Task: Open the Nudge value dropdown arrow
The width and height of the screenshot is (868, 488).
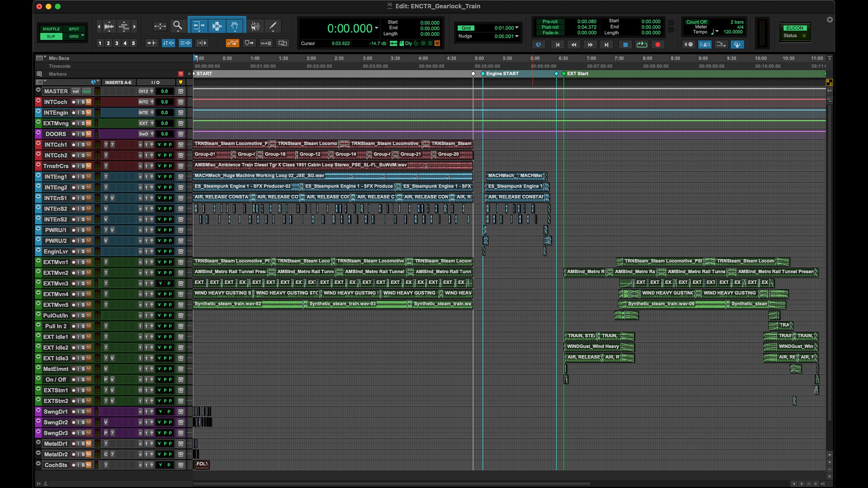Action: click(x=517, y=36)
